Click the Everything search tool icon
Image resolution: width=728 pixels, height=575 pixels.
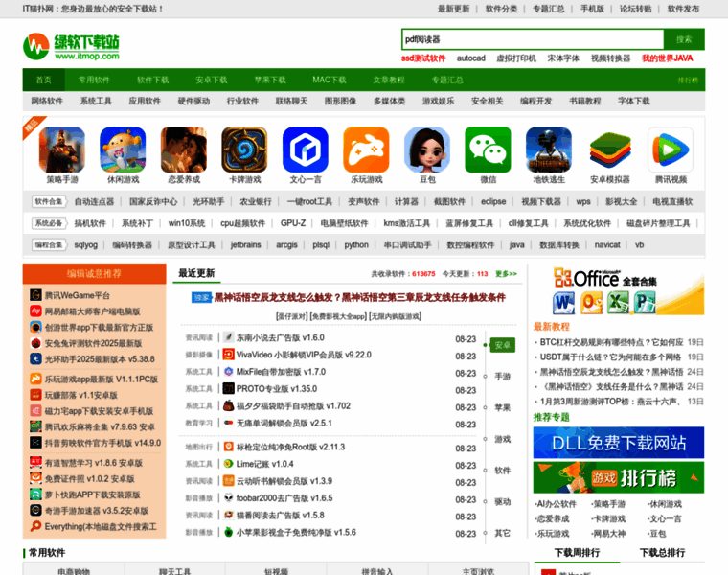tap(35, 526)
